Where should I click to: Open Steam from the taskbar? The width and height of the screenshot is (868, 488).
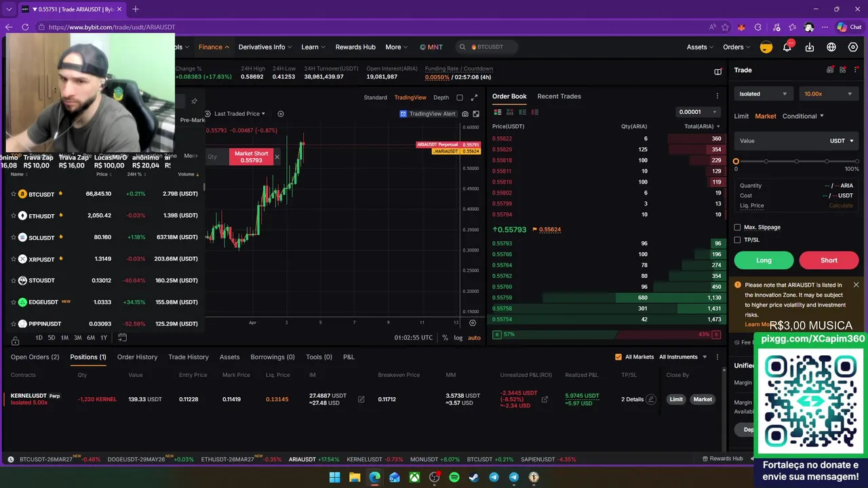point(474,477)
